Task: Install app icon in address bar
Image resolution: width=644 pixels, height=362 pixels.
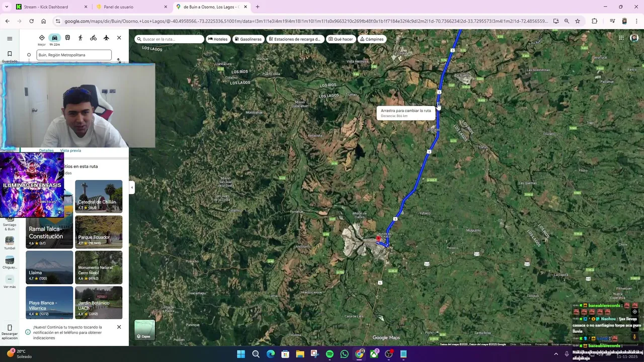Action: coord(555,21)
